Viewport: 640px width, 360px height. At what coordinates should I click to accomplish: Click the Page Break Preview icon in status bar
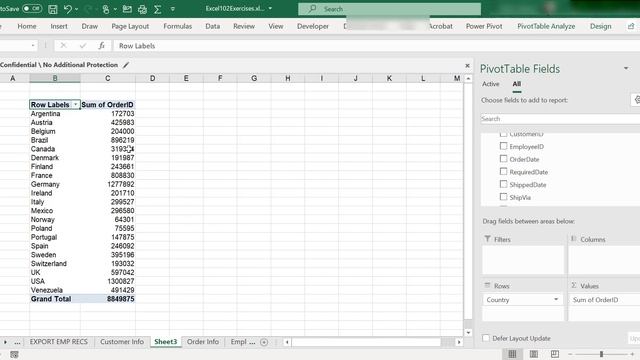point(555,354)
